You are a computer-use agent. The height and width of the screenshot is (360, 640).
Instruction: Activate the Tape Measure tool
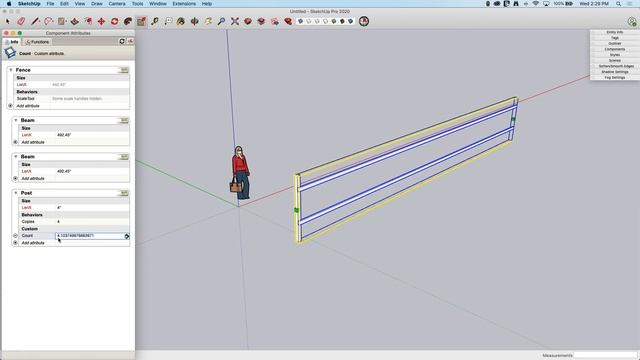[x=155, y=21]
